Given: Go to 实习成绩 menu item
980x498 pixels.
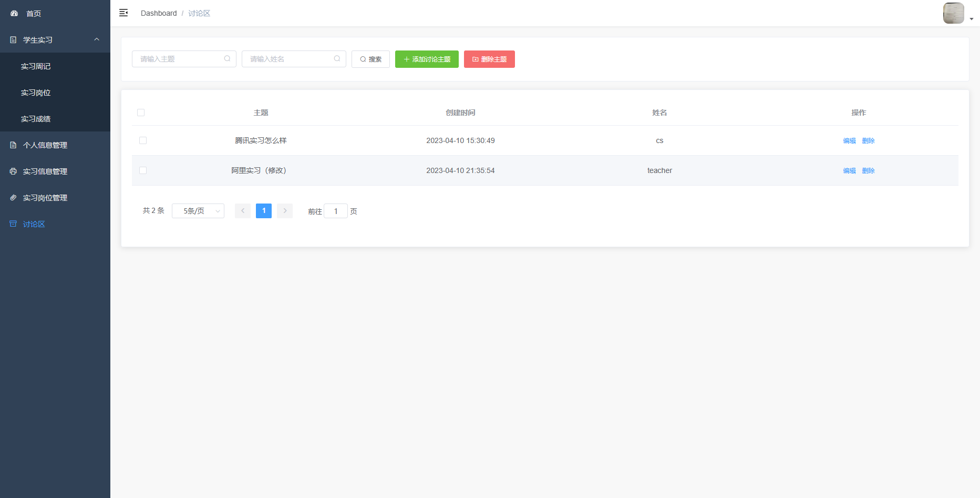Looking at the screenshot, I should pos(36,119).
